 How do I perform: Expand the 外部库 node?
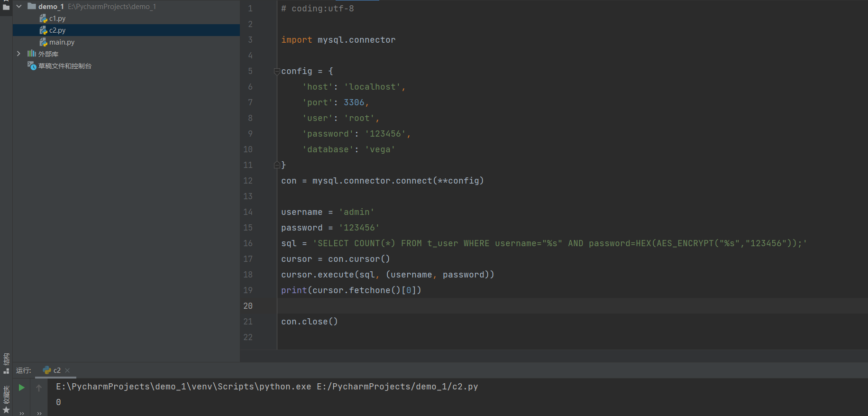pyautogui.click(x=18, y=54)
